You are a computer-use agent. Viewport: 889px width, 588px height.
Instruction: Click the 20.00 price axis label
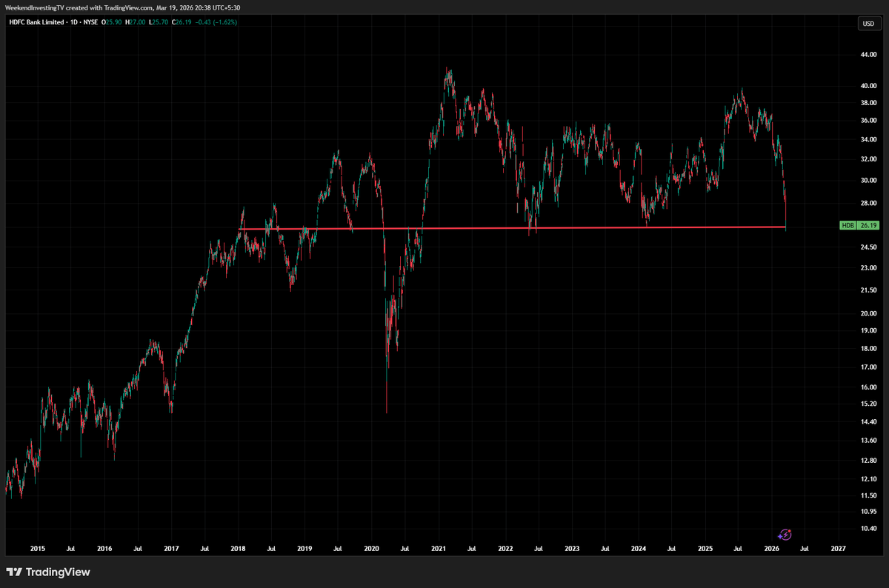click(x=868, y=314)
